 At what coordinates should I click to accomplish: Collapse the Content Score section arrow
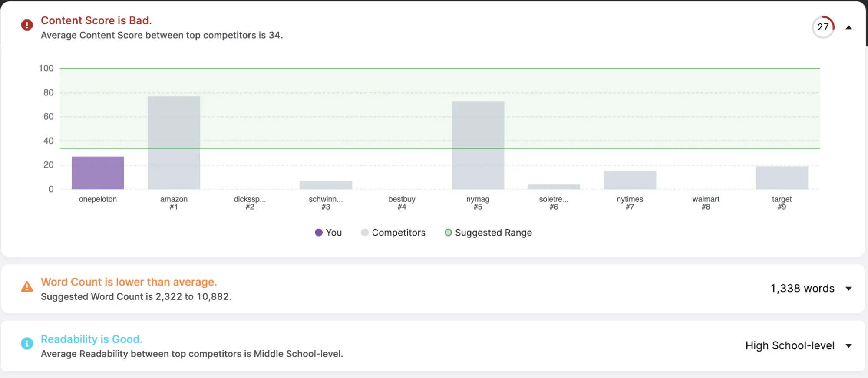pyautogui.click(x=849, y=27)
